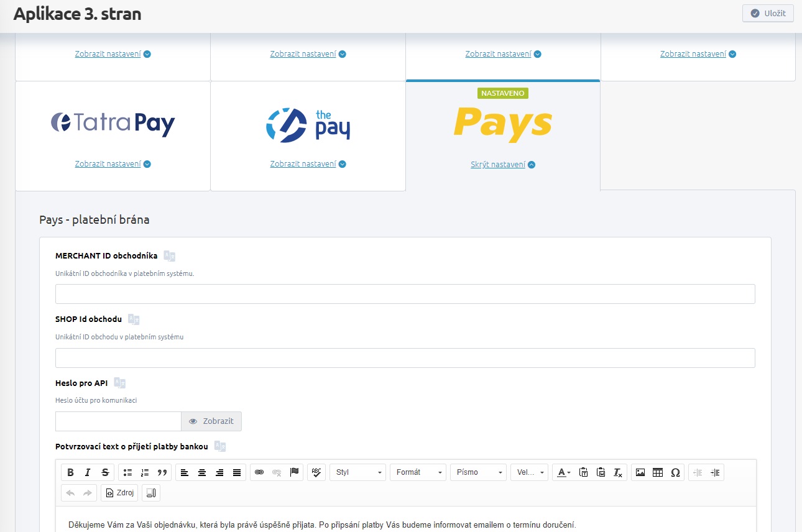Remove formatting with the Tx icon
Screen dimensions: 802x532
click(618, 472)
